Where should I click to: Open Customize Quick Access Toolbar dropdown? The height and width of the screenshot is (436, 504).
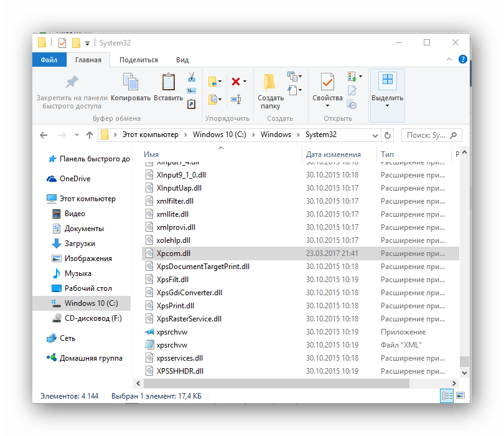87,44
